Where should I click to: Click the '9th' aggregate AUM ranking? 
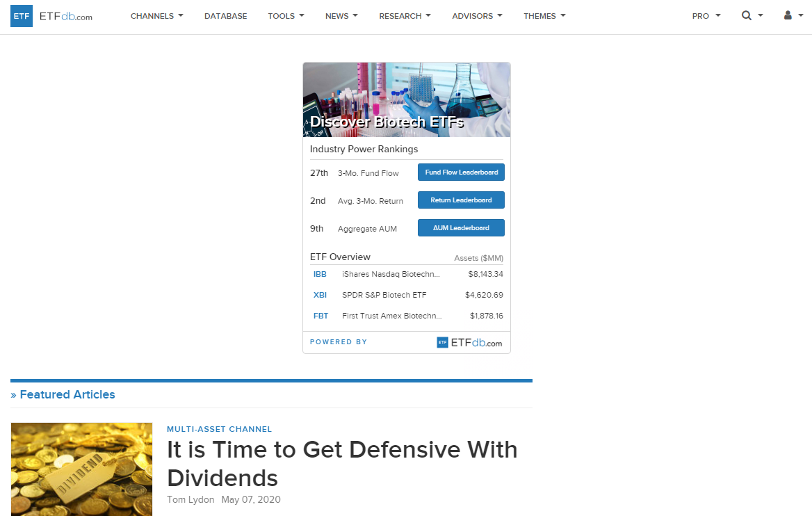[x=316, y=229]
